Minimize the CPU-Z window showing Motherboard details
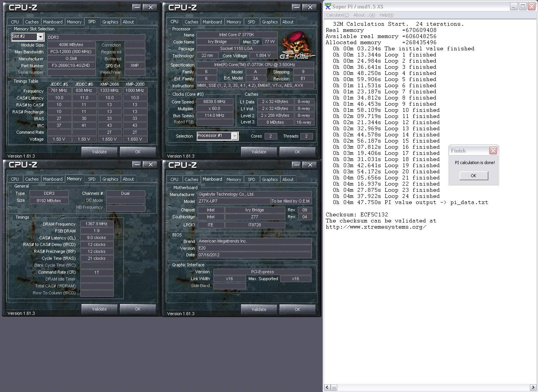 tap(296, 165)
